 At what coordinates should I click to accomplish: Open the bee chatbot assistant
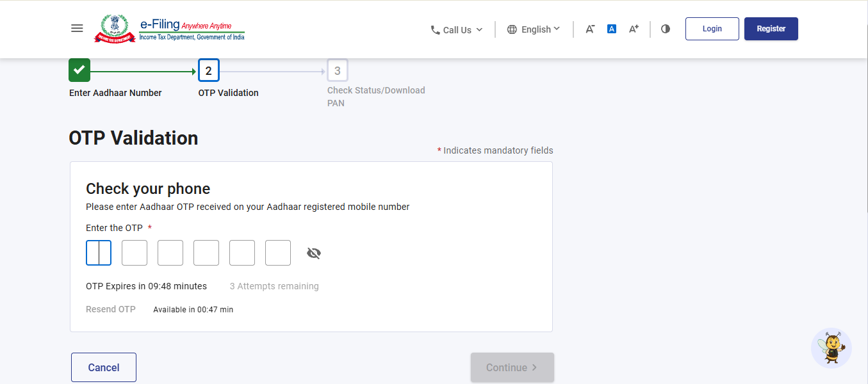pos(831,348)
